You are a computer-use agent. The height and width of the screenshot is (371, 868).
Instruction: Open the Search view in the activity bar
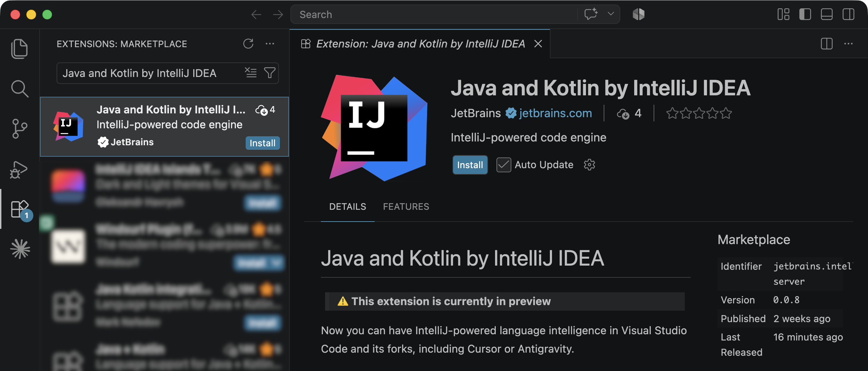[x=19, y=89]
